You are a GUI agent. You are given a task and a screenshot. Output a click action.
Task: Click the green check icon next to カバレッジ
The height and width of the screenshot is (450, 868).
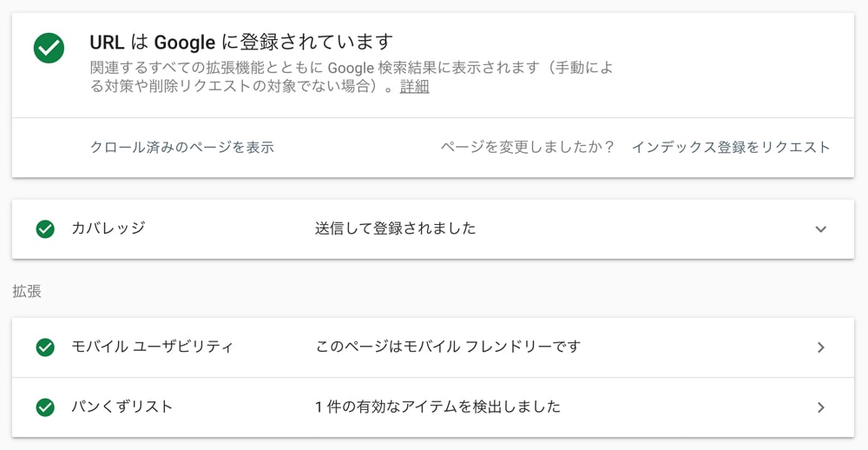(45, 228)
